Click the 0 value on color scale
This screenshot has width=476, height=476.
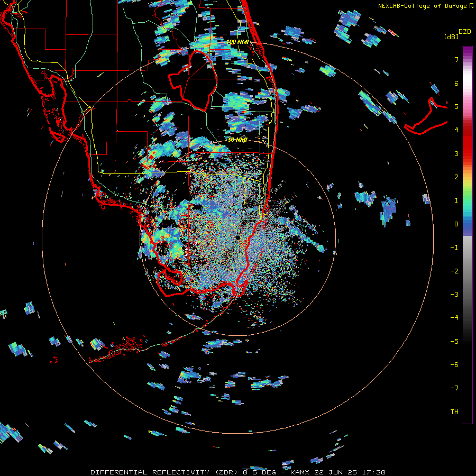[456, 224]
